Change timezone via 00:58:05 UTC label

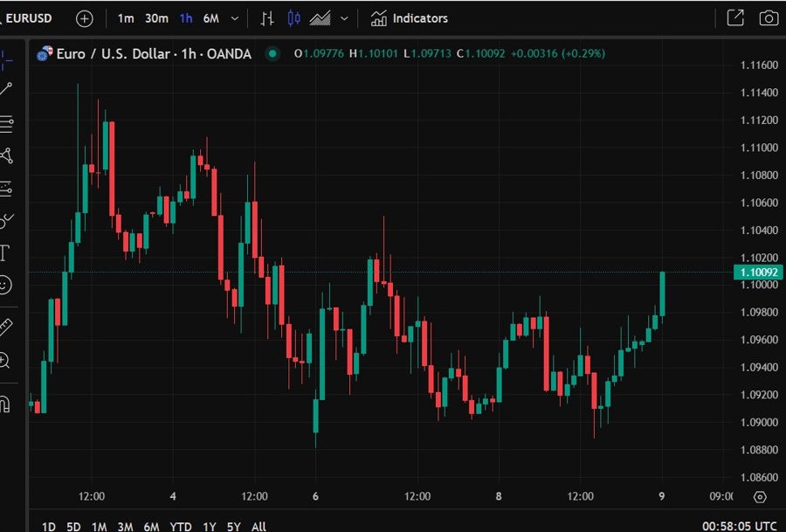[739, 527]
